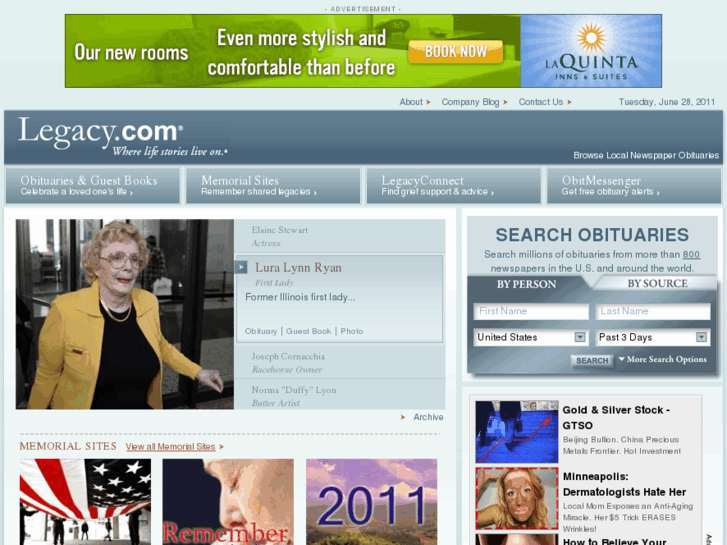
Task: Open the La Quinta Inns & Suites logo ad
Action: click(591, 51)
